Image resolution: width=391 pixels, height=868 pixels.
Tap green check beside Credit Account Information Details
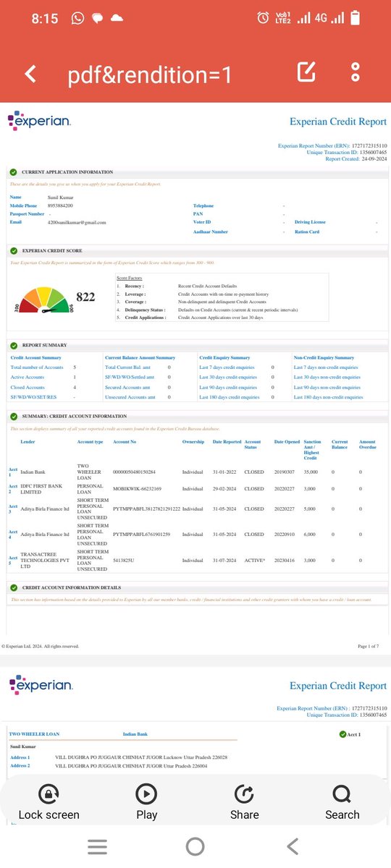pos(13,587)
